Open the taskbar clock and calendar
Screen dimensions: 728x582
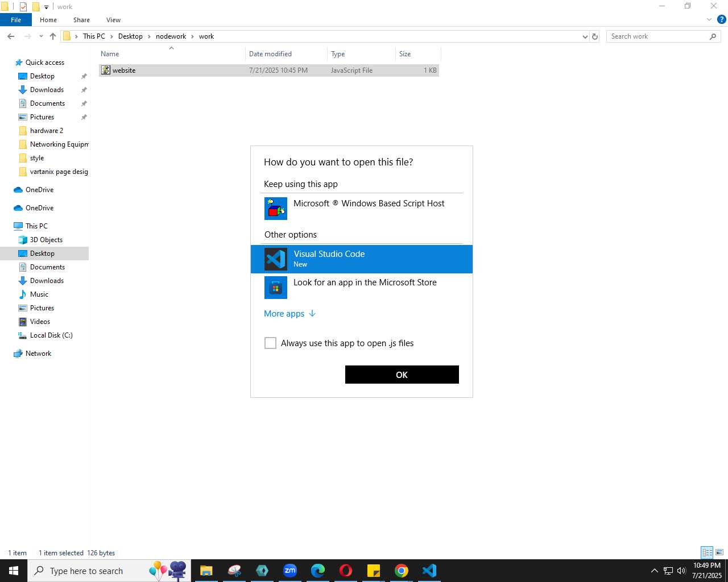[x=707, y=571]
